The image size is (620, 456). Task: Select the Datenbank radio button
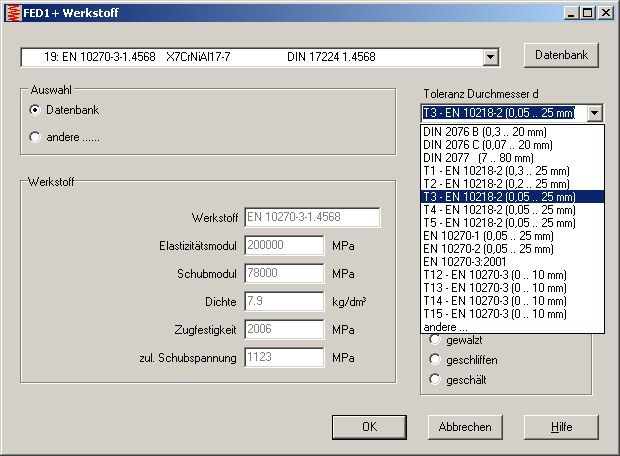click(35, 110)
